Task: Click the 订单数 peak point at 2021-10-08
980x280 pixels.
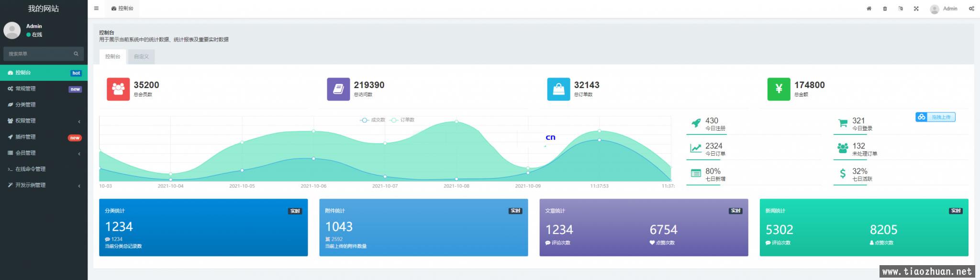Action: point(457,122)
